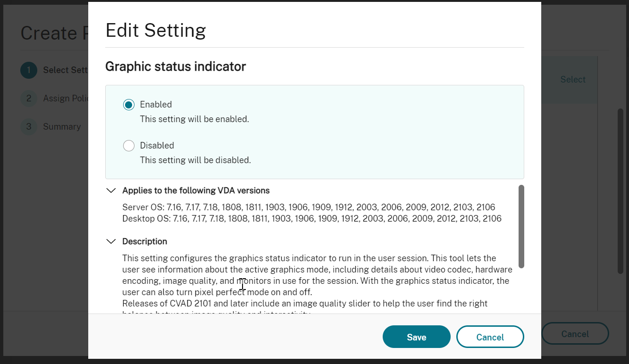The image size is (629, 364).
Task: Click the step 3 circle icon
Action: 28,126
